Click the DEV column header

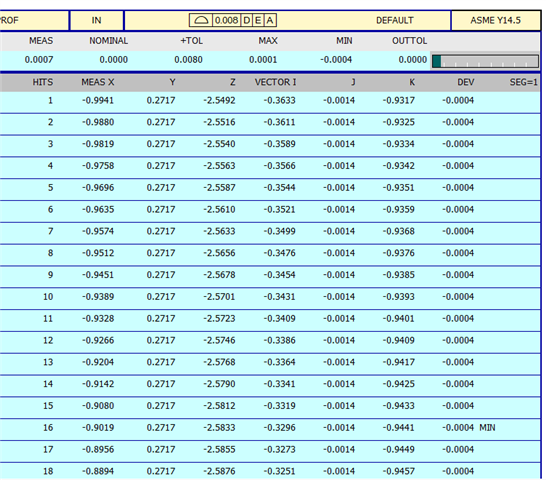pos(466,82)
